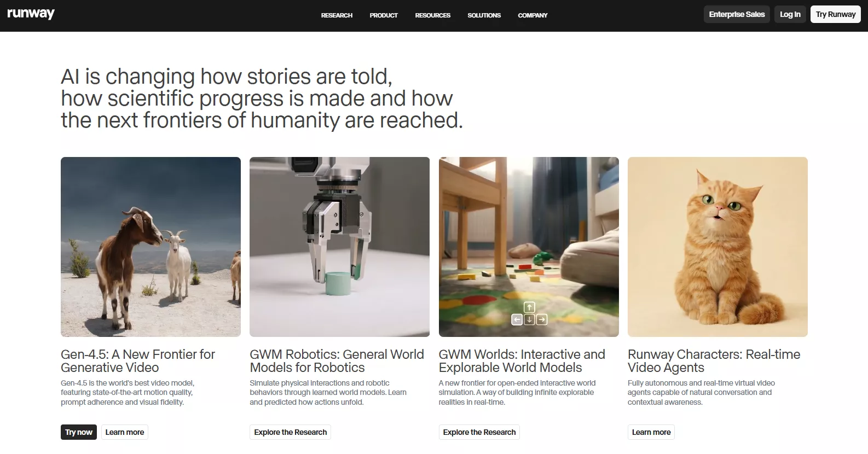Open the goats video thumbnail
This screenshot has width=868, height=454.
(151, 247)
